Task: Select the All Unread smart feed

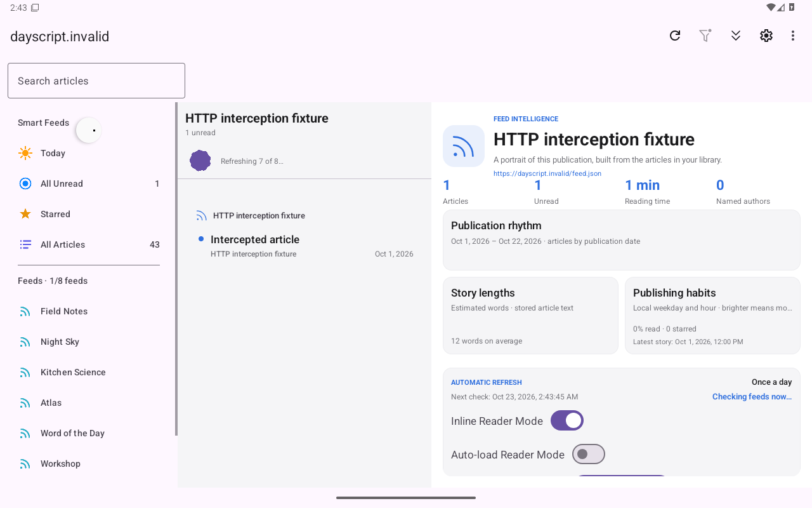Action: pos(89,184)
